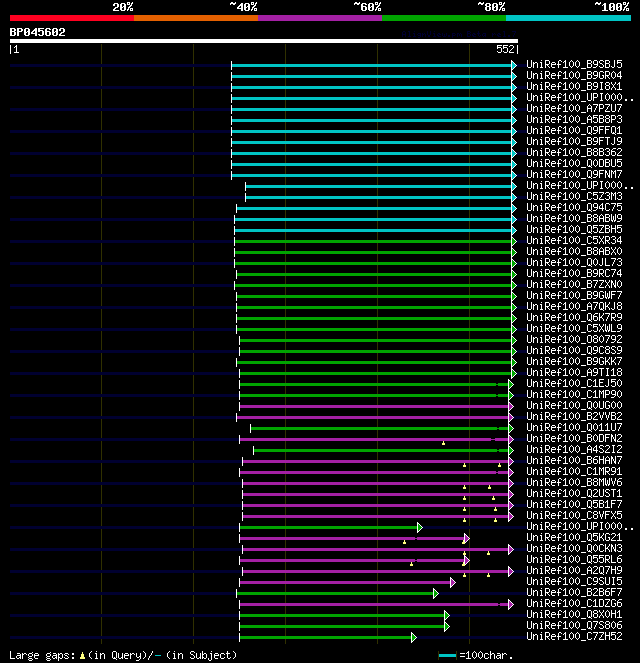Click the green alignment bar for UniRef100_C7ZH52
640x663 pixels.
click(328, 637)
